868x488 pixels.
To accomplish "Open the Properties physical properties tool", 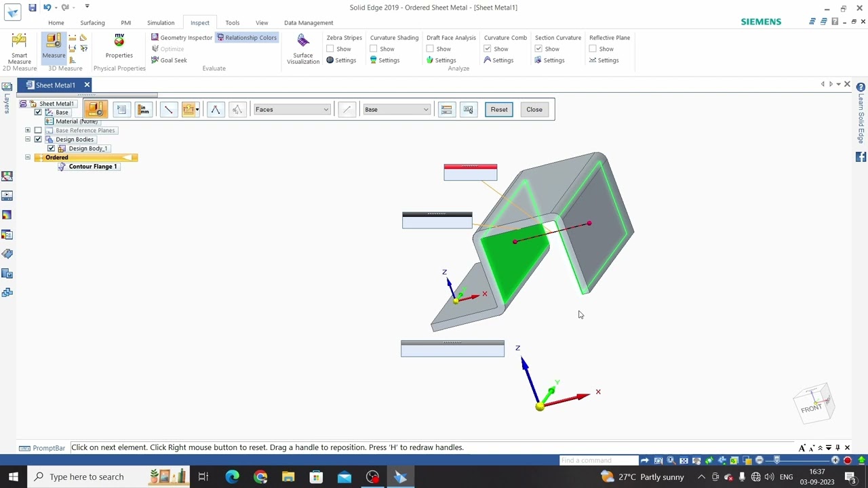I will (119, 46).
